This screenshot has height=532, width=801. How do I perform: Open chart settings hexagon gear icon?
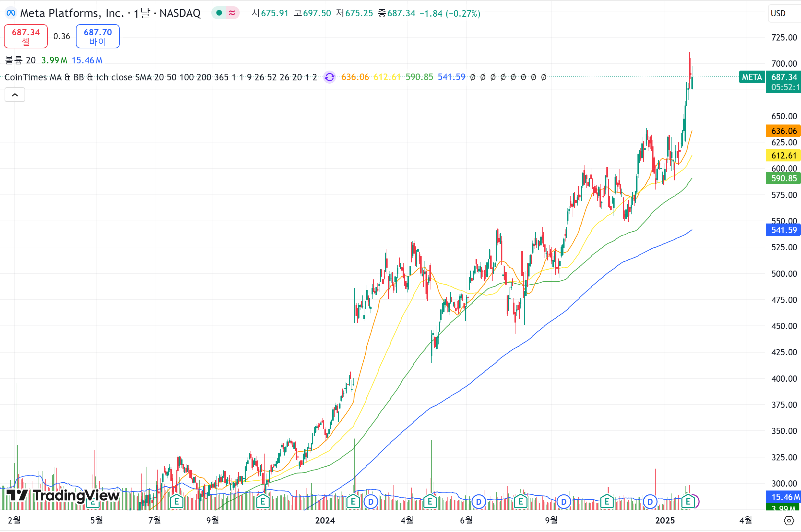coord(789,521)
